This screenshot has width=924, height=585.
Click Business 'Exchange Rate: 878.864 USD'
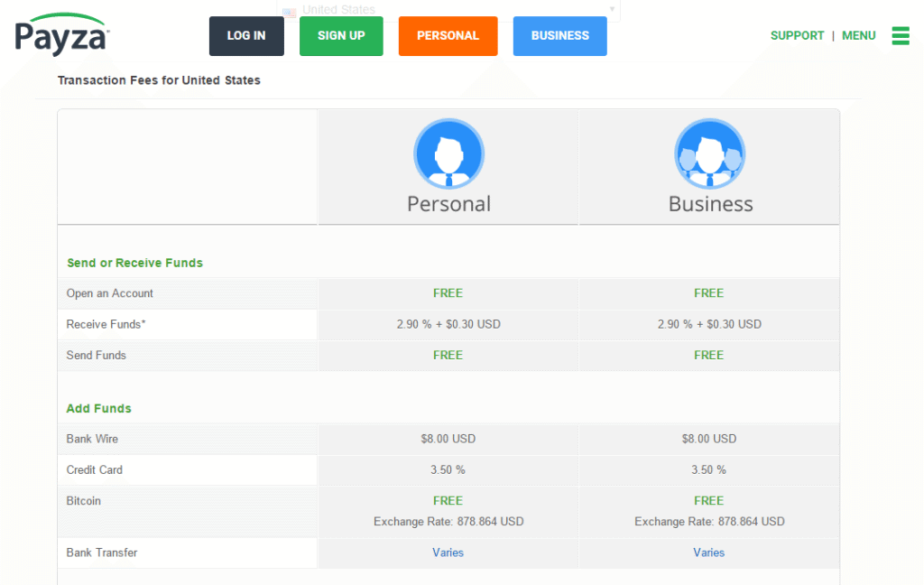(709, 521)
